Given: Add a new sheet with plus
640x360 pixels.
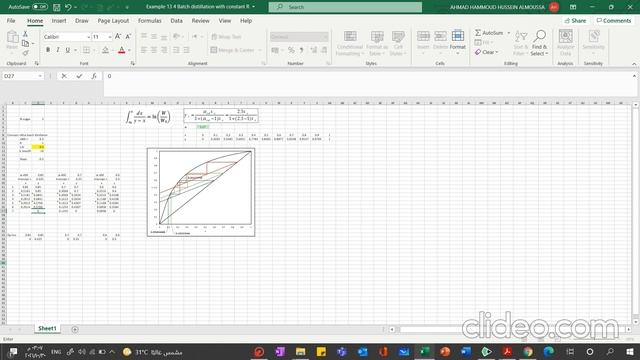Looking at the screenshot, I should pos(75,329).
